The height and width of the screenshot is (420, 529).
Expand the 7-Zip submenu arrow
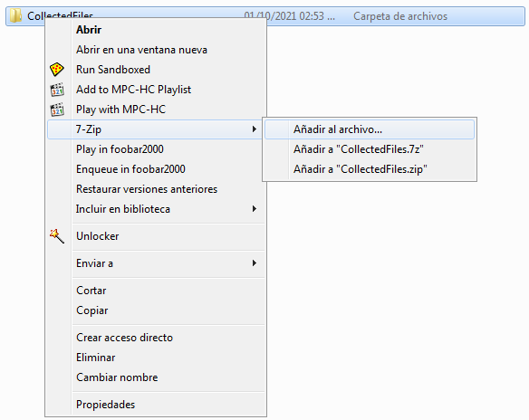[255, 129]
